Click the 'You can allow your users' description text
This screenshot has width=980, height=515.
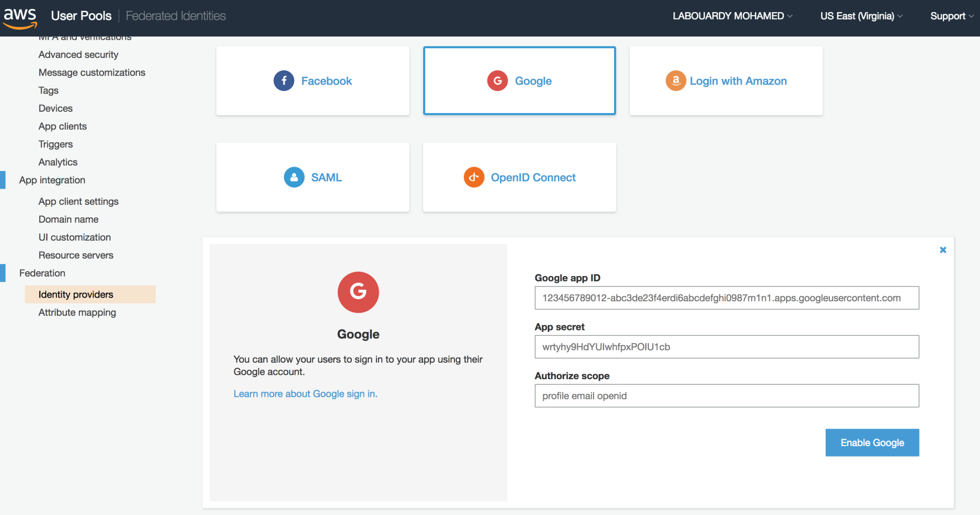358,366
